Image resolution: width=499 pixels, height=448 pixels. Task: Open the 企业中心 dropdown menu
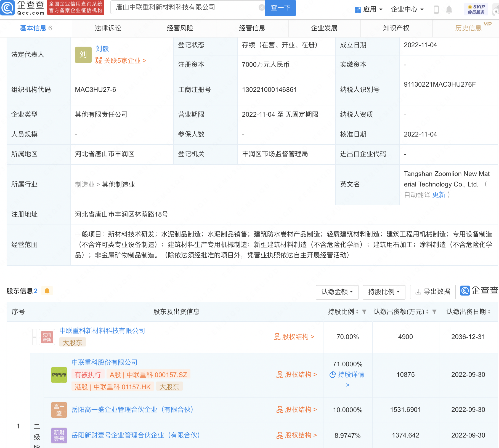pos(407,10)
